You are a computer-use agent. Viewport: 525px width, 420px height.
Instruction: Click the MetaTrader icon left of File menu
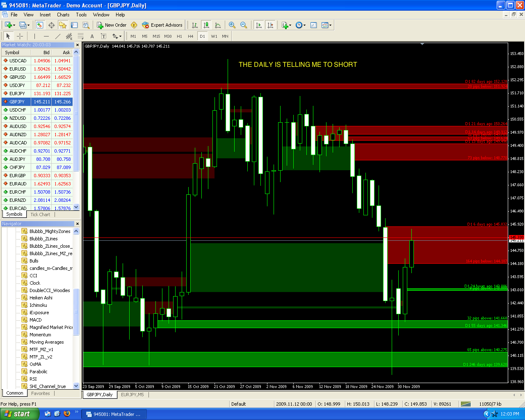[x=5, y=15]
